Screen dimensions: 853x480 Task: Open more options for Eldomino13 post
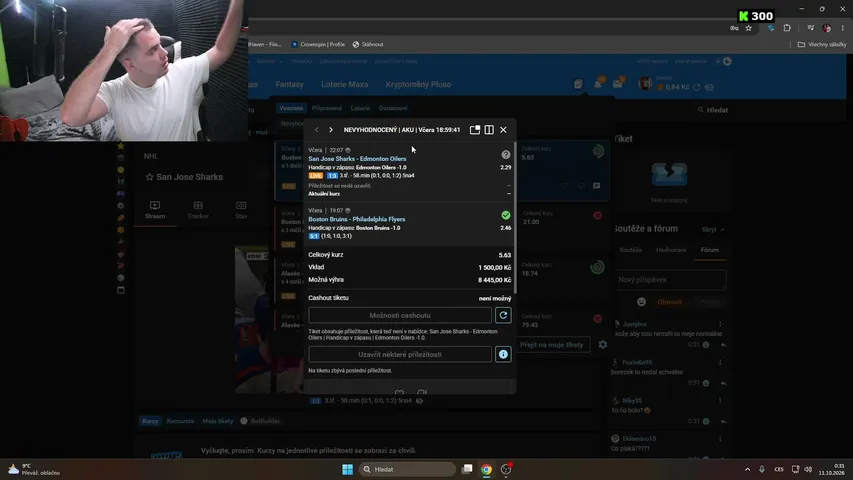click(720, 439)
